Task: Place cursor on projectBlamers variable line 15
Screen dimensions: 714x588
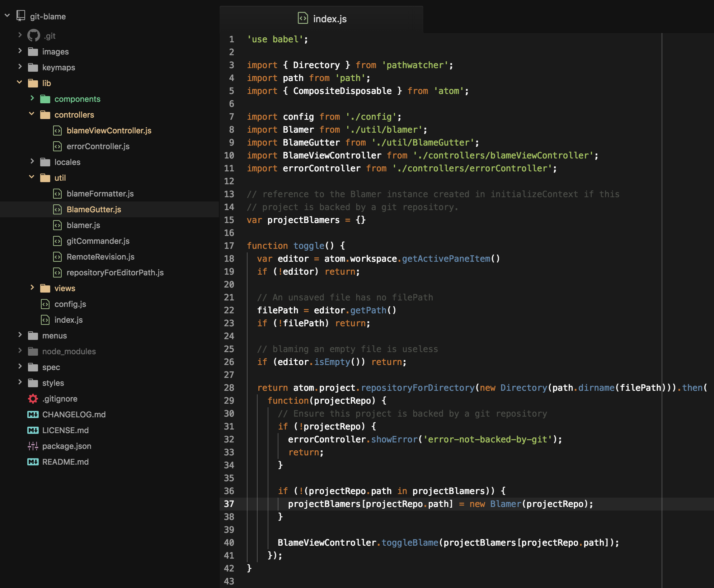Action: 303,220
